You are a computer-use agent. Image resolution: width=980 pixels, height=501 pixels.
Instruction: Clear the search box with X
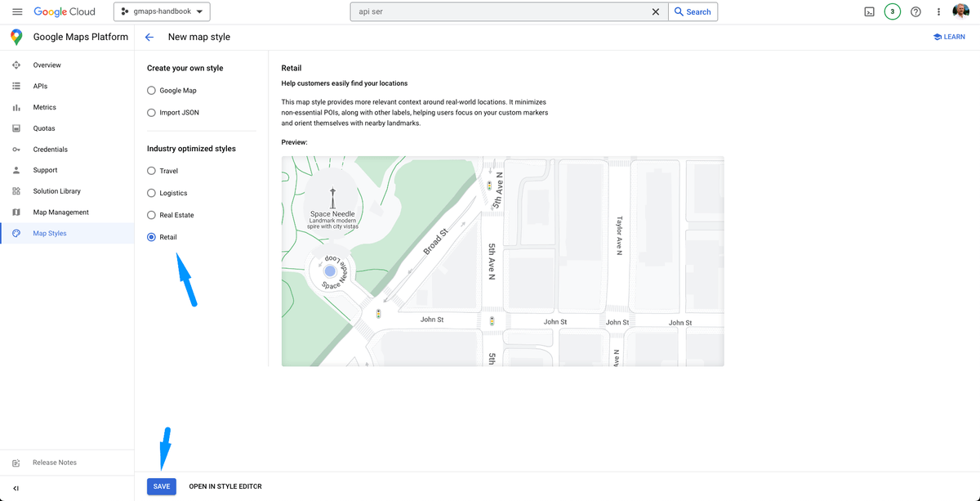[x=655, y=12]
